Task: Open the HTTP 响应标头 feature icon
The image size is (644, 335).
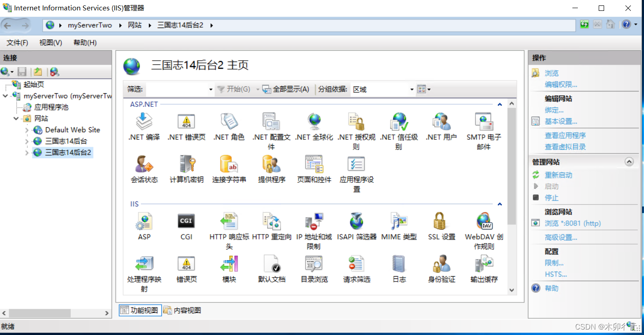Action: coord(229,221)
